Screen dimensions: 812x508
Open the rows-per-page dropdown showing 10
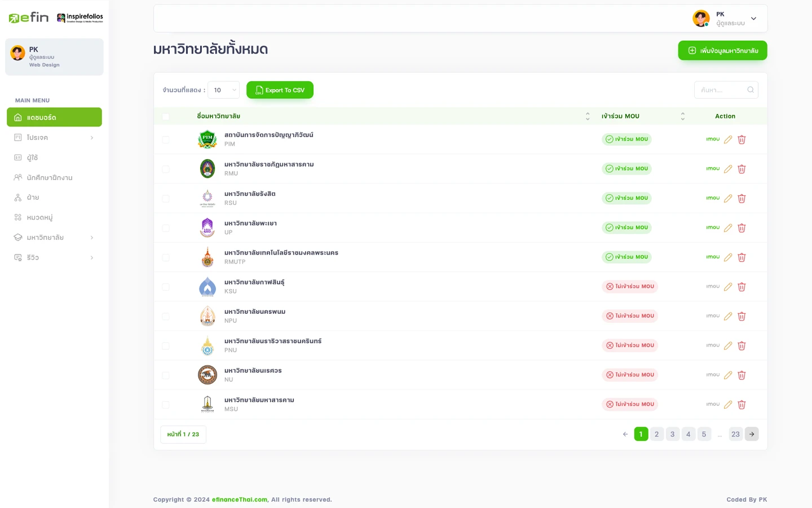[x=224, y=90]
